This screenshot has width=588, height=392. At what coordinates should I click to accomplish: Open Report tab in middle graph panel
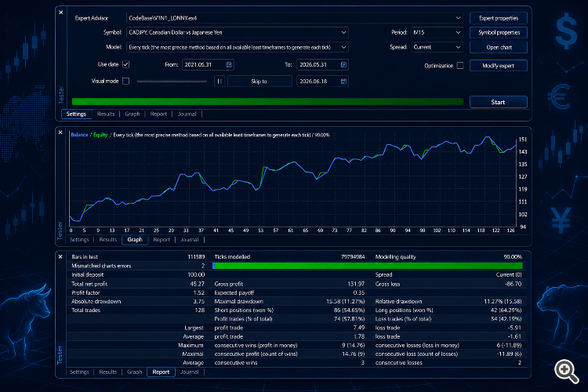click(x=162, y=240)
